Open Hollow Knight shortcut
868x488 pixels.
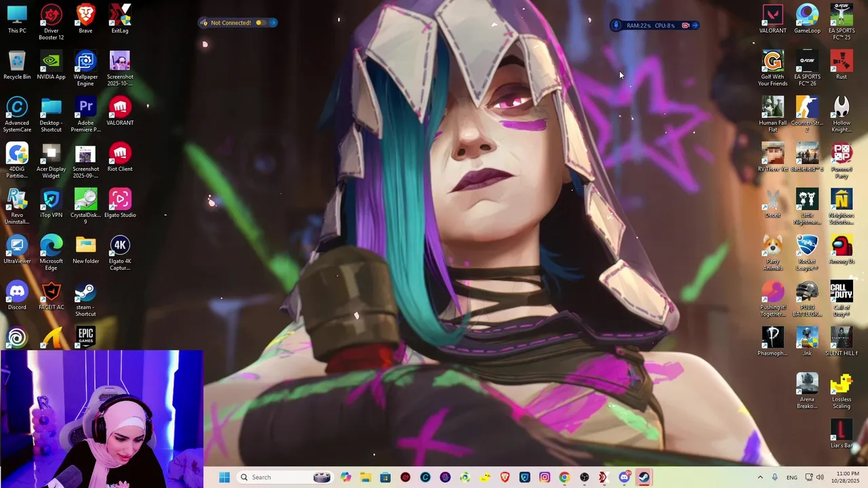[x=842, y=114]
